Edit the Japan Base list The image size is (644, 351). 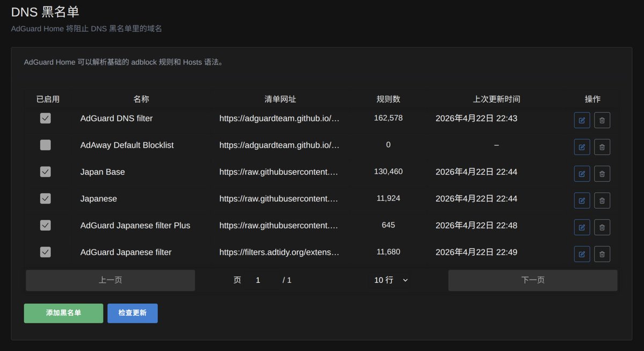[x=582, y=174]
